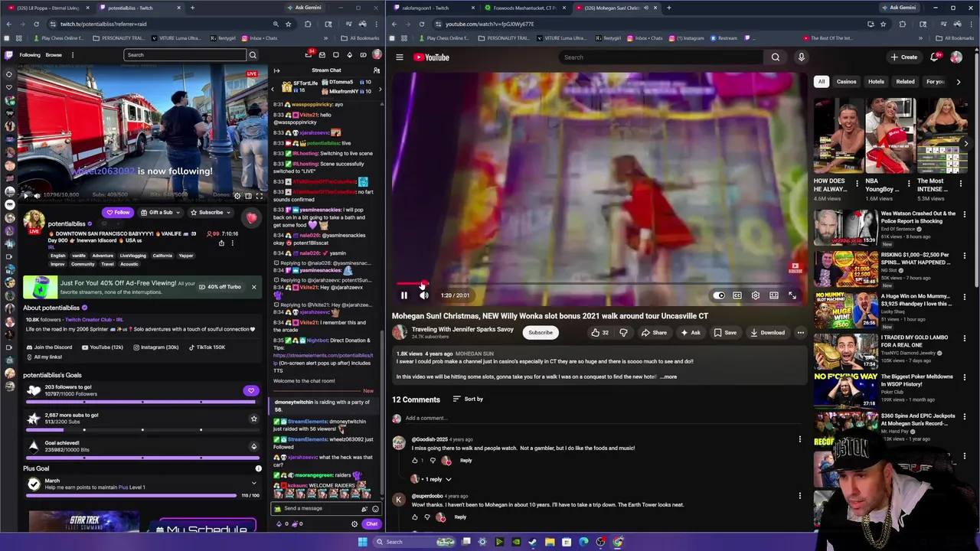Click the YouTube logo
This screenshot has height=551, width=980.
(x=431, y=57)
